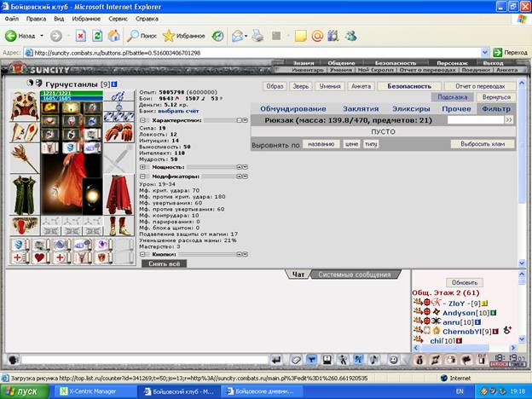Click the Кнопки move-down arrow
Image resolution: width=532 pixels, height=399 pixels.
(245, 254)
